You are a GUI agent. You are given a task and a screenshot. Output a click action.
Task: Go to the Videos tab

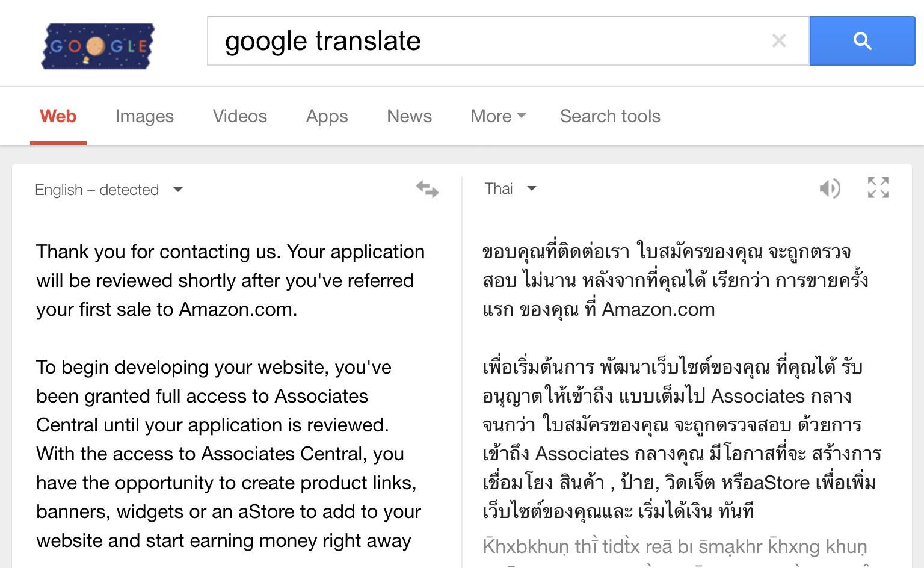click(x=239, y=116)
